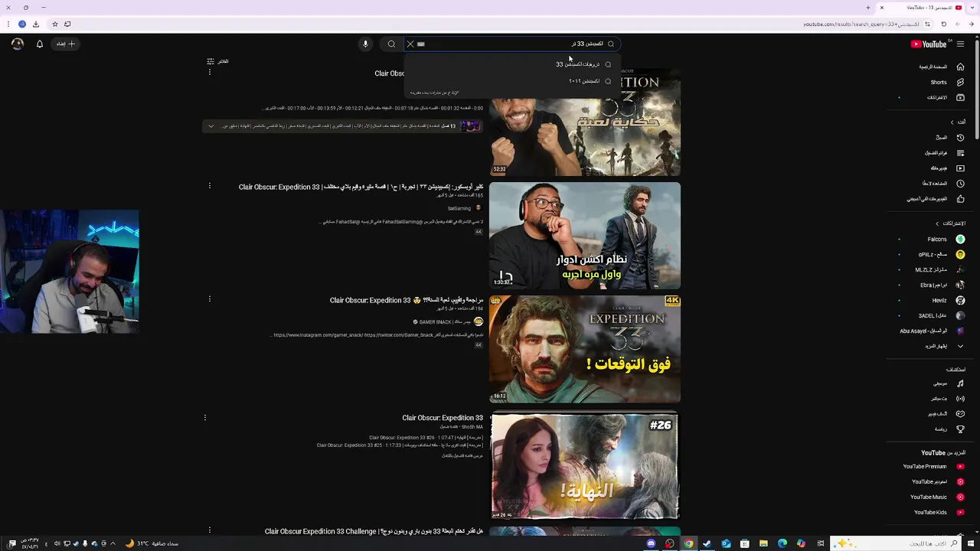Go to the Home page icon in sidebar
The height and width of the screenshot is (551, 980).
(x=960, y=67)
